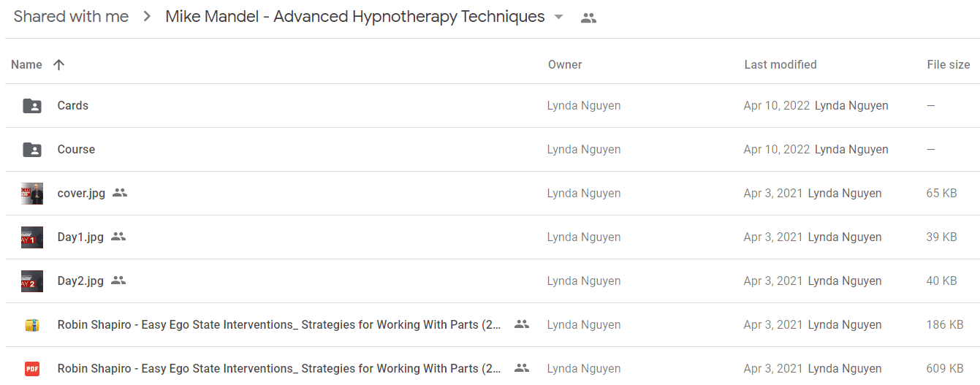Click shared people icon next to cover.jpg
The height and width of the screenshot is (385, 980).
[x=120, y=193]
